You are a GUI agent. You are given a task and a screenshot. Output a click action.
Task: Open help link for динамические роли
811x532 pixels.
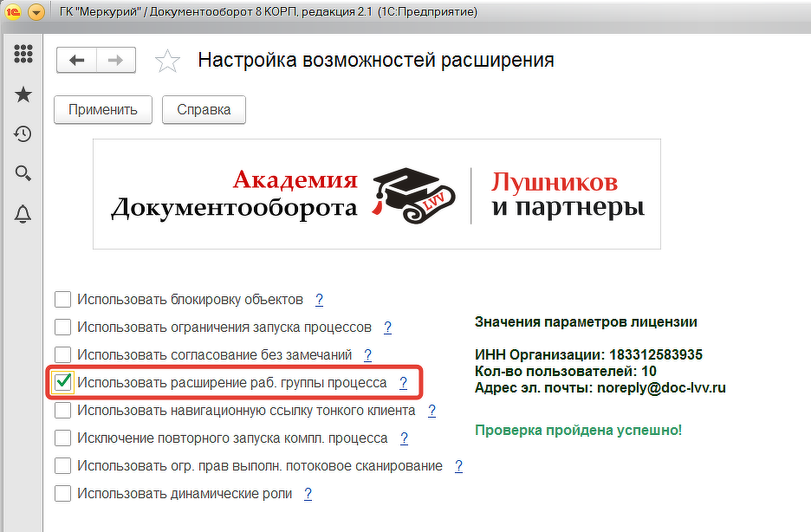308,494
